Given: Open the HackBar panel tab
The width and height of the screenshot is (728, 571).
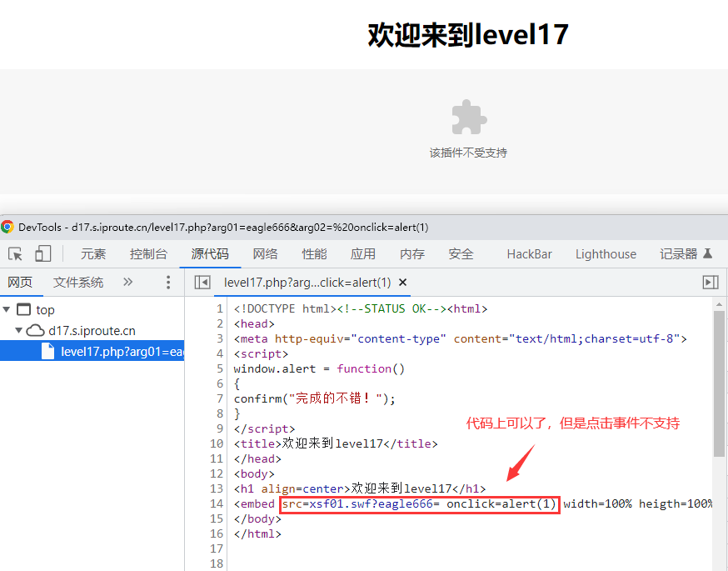Looking at the screenshot, I should click(x=529, y=254).
